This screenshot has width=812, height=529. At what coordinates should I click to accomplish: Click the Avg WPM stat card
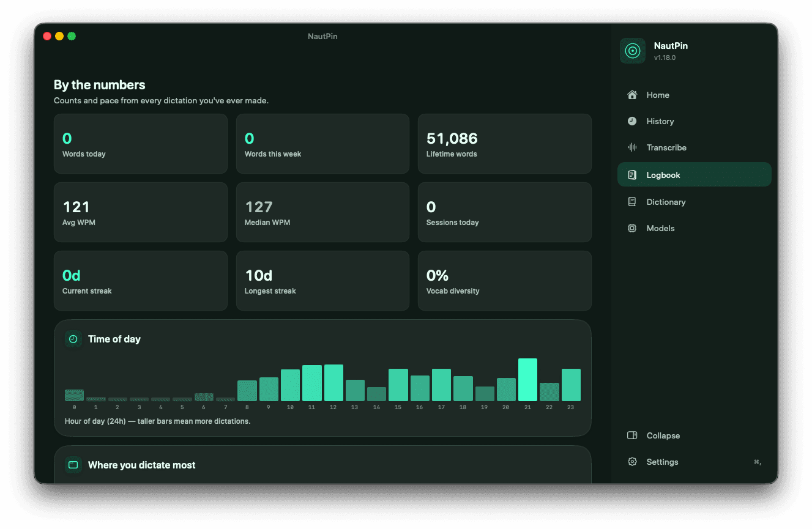click(141, 212)
